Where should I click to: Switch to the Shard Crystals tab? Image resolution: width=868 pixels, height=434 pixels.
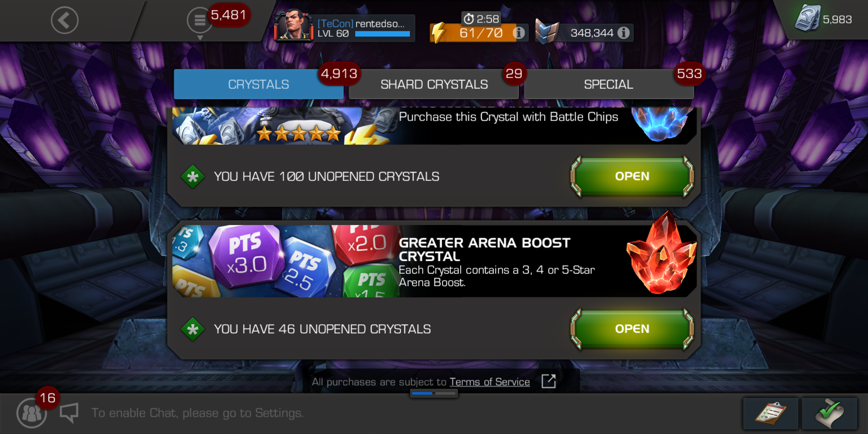(434, 84)
